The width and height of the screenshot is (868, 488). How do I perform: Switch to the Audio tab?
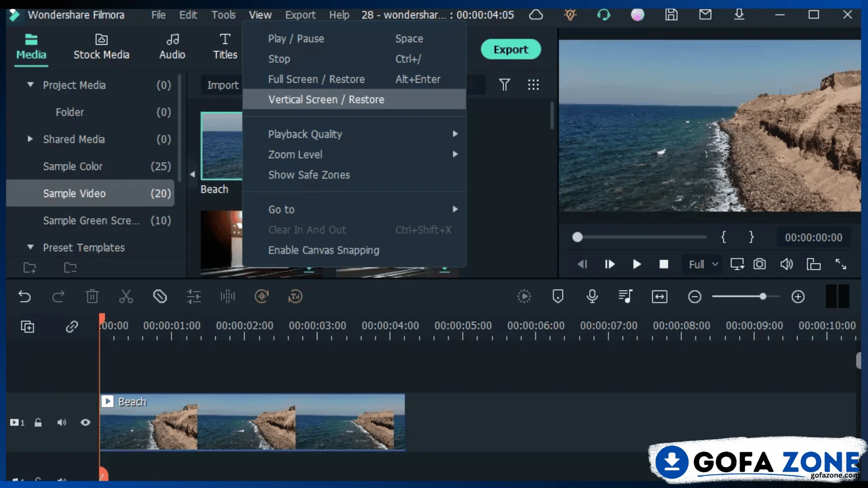172,47
